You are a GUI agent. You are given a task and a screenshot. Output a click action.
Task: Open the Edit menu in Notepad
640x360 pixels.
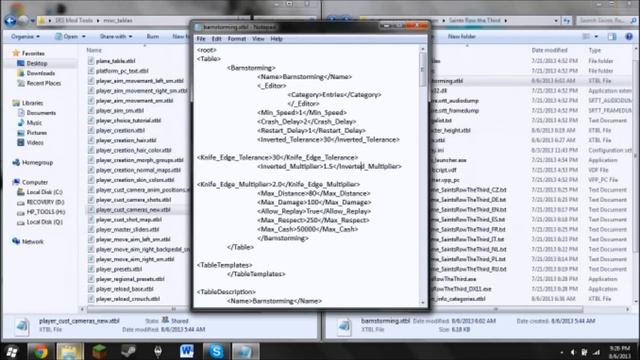216,39
